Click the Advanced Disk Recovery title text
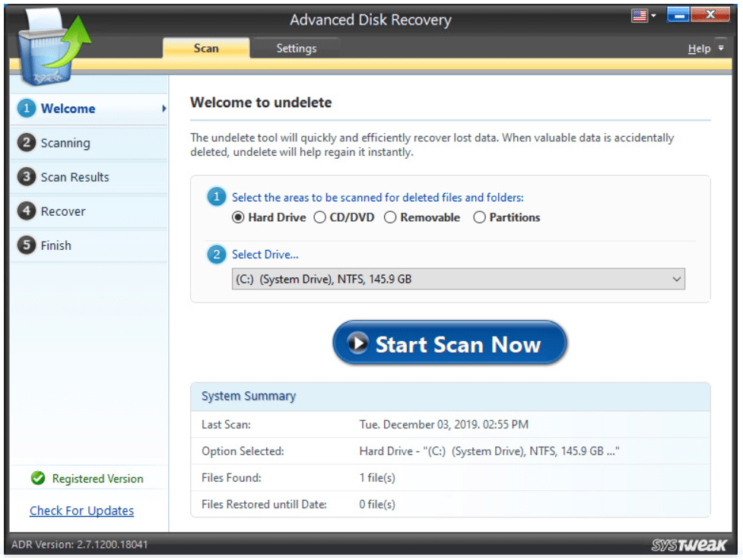743x560 pixels. [x=370, y=20]
